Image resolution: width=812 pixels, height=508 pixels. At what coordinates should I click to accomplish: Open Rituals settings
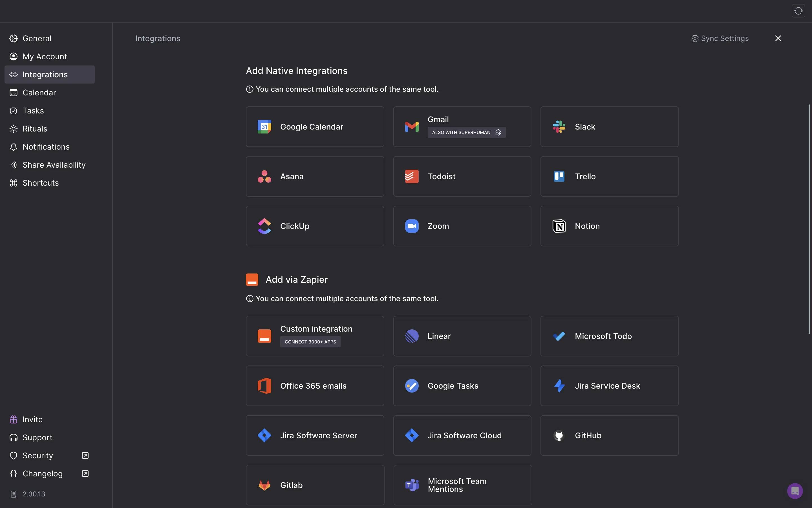(50, 129)
